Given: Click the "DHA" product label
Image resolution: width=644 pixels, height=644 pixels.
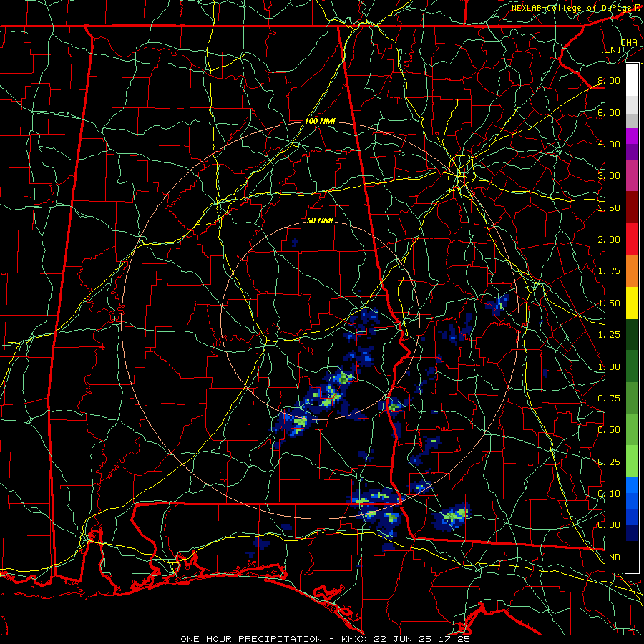Looking at the screenshot, I should tap(629, 42).
